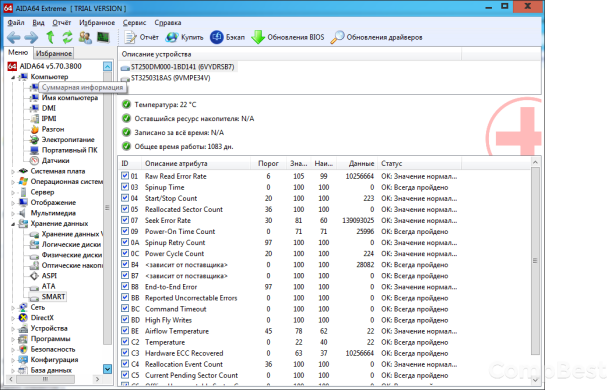Click the tree panel scroll-up arrow
Image resolution: width=612 pixels, height=390 pixels.
107,66
